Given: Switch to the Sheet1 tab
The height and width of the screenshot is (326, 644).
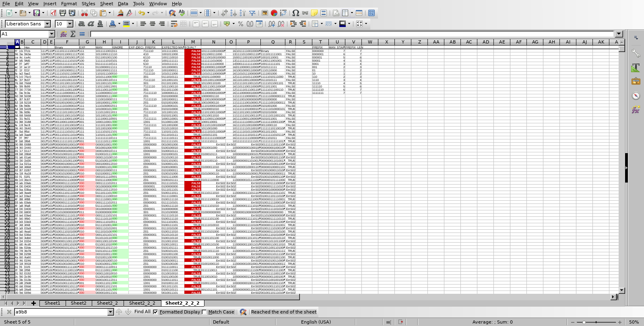Looking at the screenshot, I should 52,303.
